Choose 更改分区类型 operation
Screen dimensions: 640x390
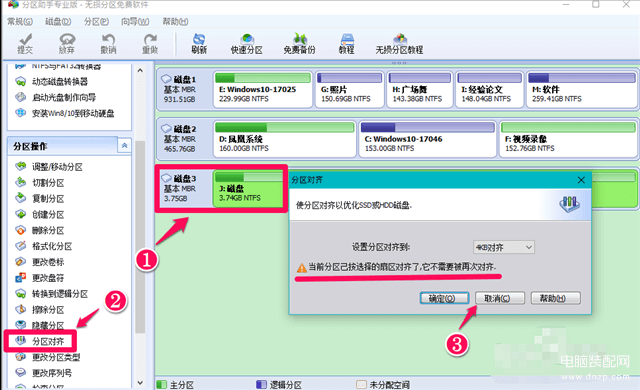[47, 357]
